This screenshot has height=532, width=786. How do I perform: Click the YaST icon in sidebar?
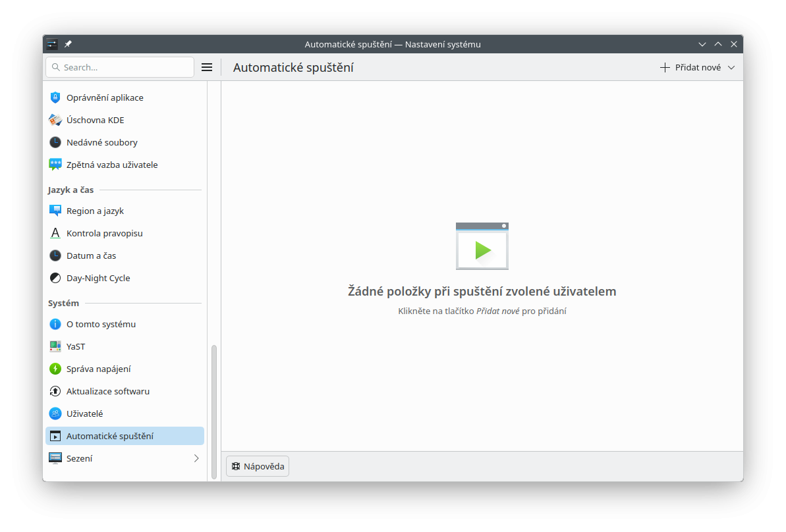[x=55, y=346]
